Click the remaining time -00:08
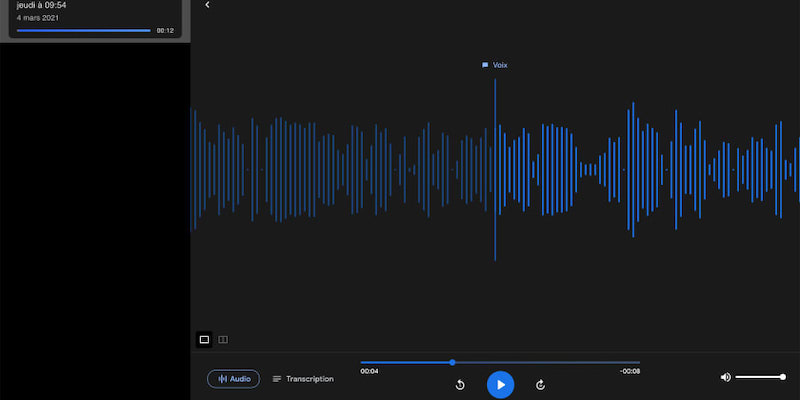The width and height of the screenshot is (800, 400). (630, 371)
